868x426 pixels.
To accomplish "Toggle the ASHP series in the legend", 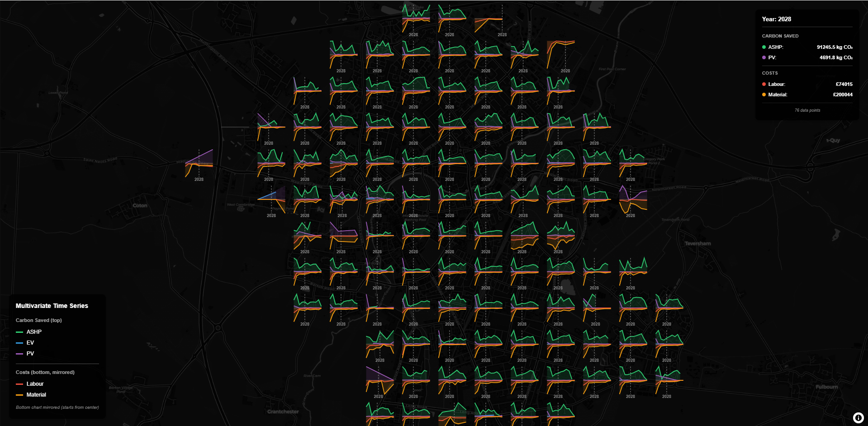I will tap(33, 332).
